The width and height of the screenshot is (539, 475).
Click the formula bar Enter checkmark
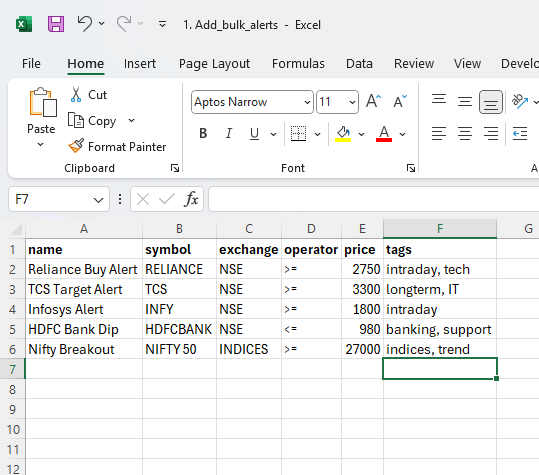(167, 199)
